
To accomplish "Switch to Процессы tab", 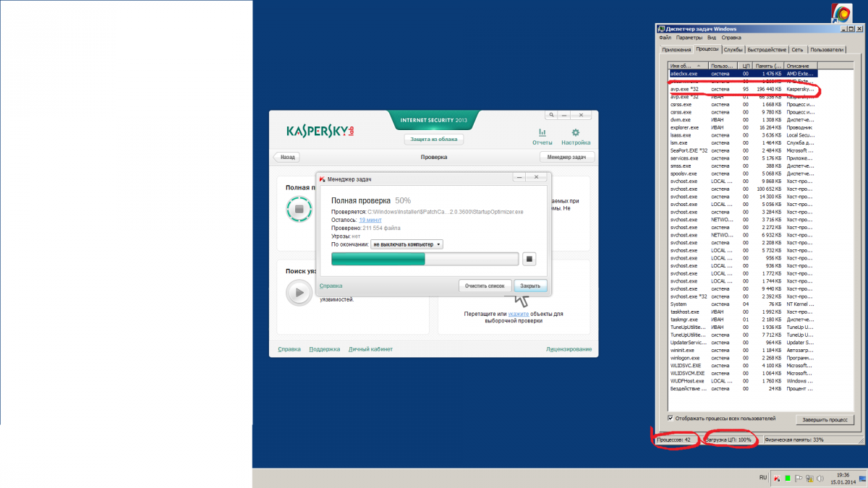I will 707,49.
